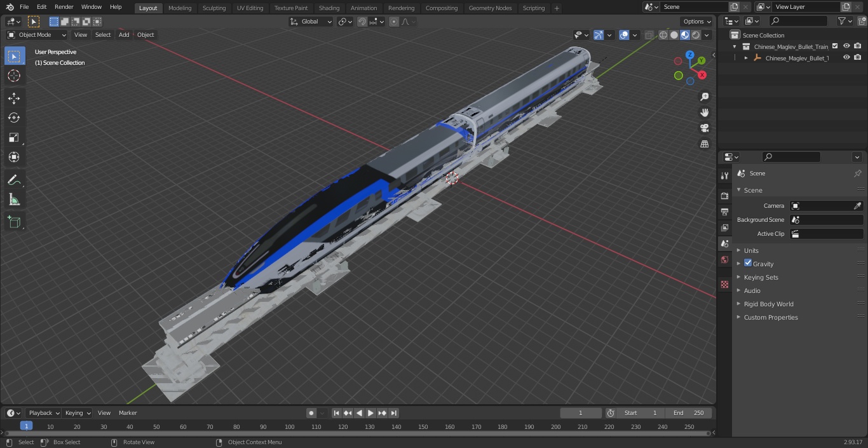Toggle exclude checkbox for Chinese_Maglev_Bullet_Train collection
This screenshot has width=868, height=448.
click(835, 46)
